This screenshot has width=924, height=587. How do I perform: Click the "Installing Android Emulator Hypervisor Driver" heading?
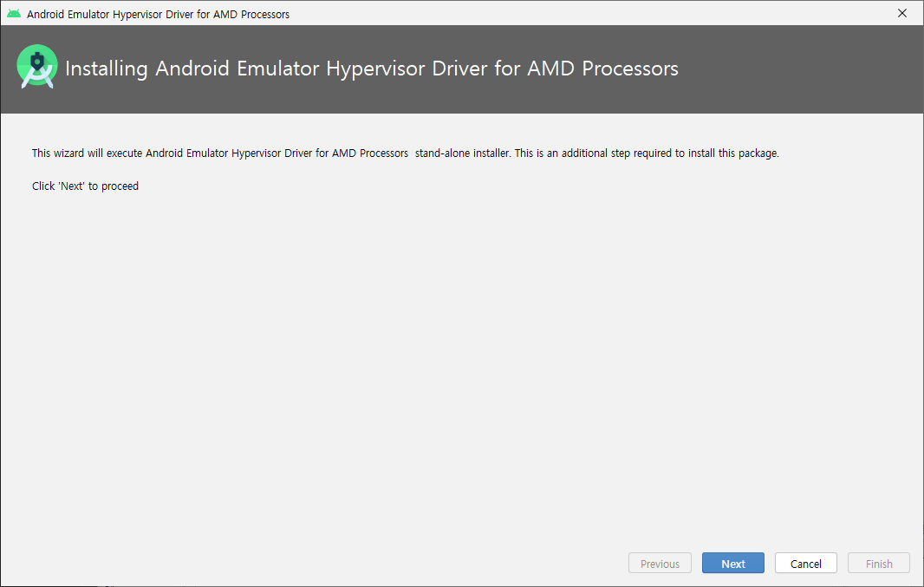(372, 68)
